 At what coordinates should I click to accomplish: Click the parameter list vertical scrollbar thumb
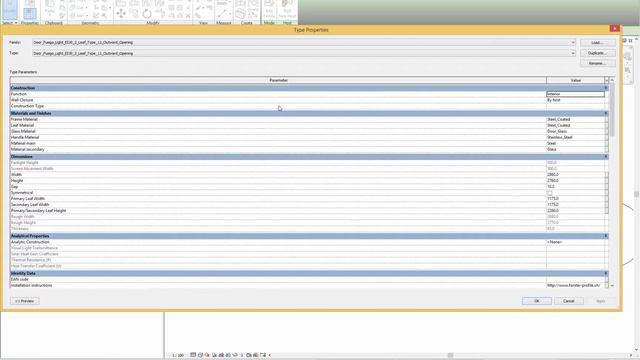click(x=612, y=109)
